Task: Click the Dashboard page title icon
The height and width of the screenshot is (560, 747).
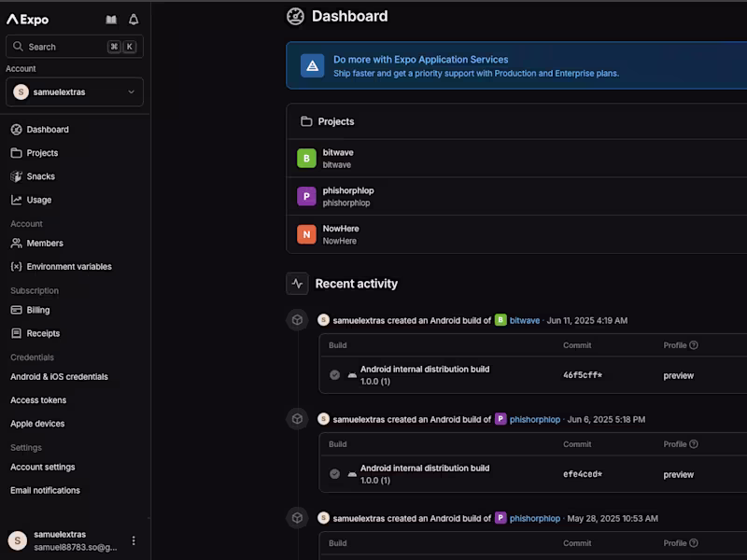Action: (295, 16)
